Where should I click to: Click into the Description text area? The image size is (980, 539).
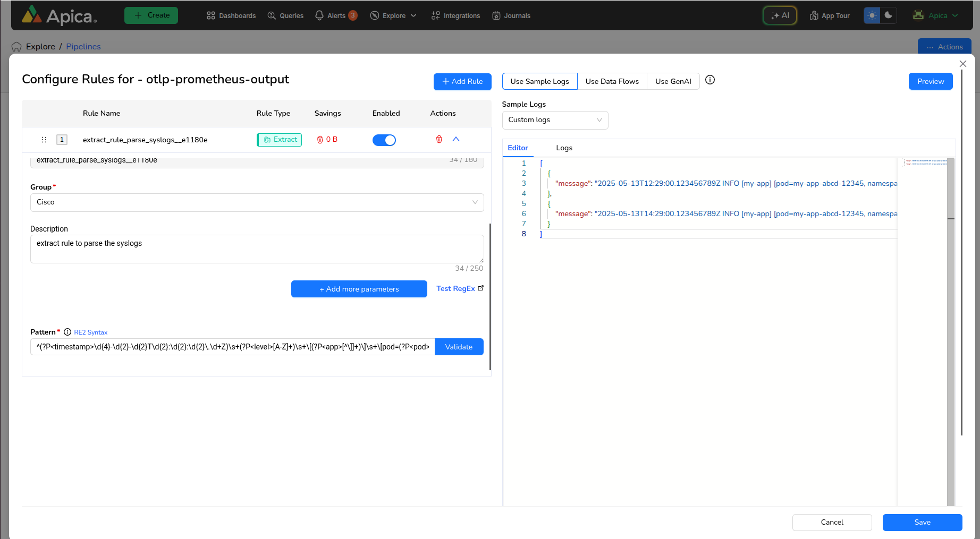tap(257, 249)
